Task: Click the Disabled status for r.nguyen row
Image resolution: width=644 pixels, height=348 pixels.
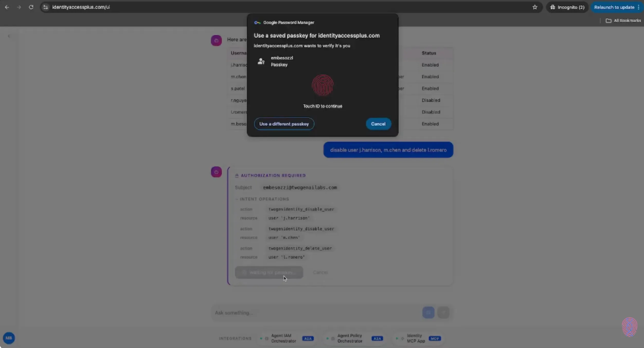Action: pyautogui.click(x=431, y=100)
